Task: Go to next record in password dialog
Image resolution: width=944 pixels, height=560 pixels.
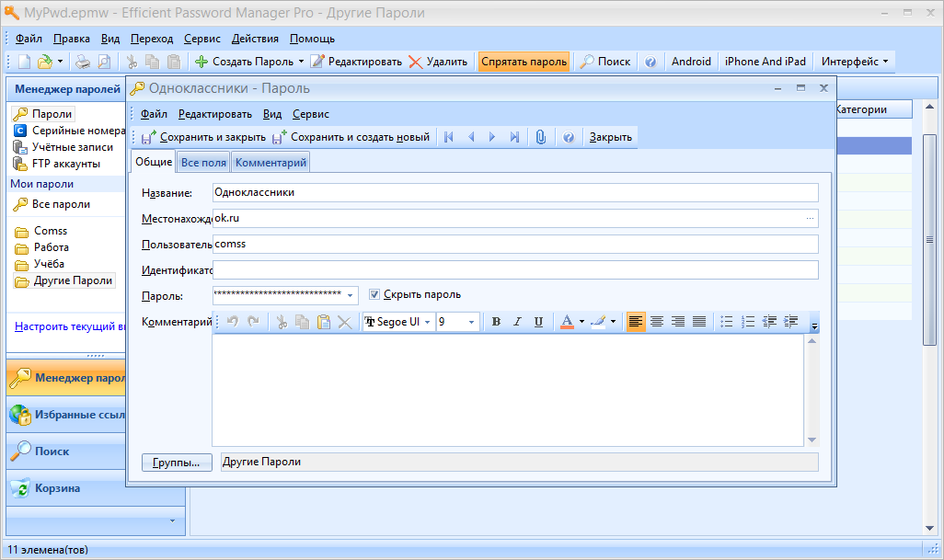Action: (492, 137)
